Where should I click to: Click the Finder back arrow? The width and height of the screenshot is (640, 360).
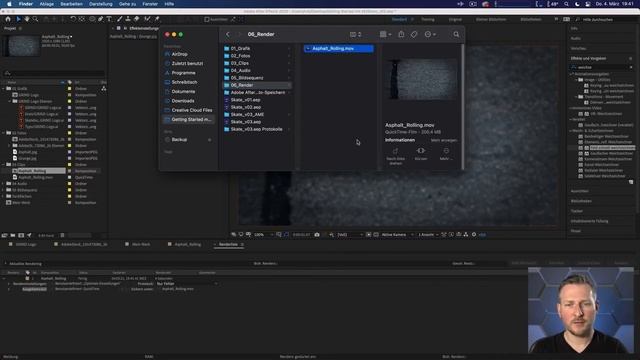tap(228, 34)
